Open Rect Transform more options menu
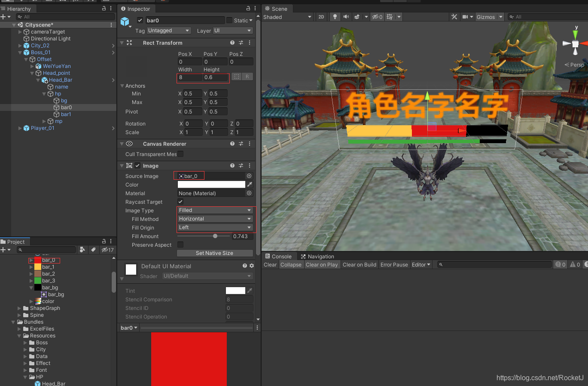The image size is (588, 386). [x=249, y=43]
